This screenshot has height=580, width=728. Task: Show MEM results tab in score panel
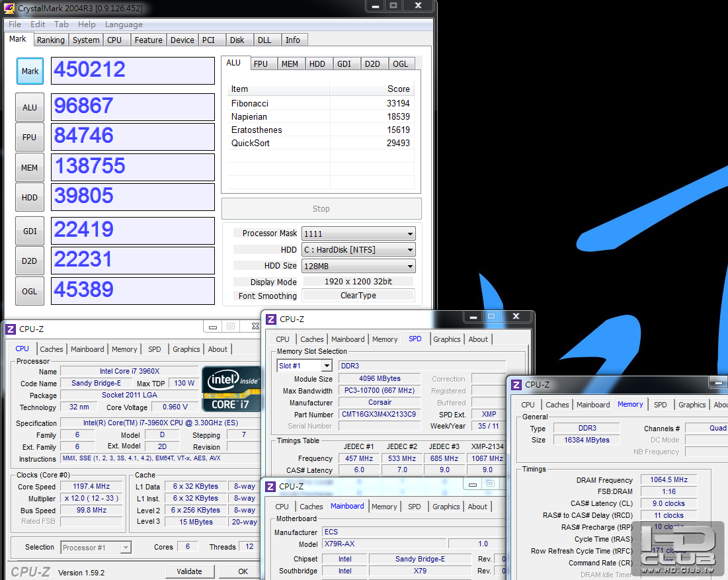point(290,63)
